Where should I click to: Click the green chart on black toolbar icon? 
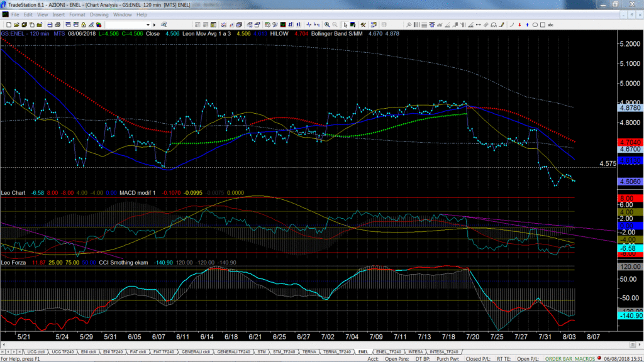(283, 25)
